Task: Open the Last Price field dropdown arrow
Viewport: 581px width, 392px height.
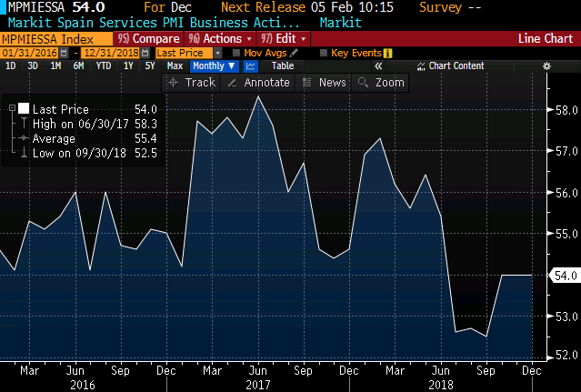Action: [218, 53]
